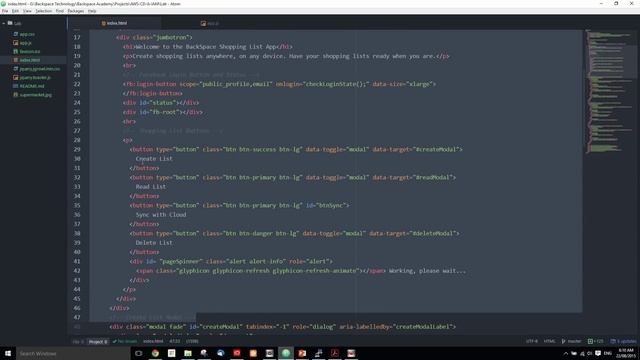The width and height of the screenshot is (640, 360).
Task: Open go-to-line via the 47:22 cursor position
Action: (x=174, y=342)
